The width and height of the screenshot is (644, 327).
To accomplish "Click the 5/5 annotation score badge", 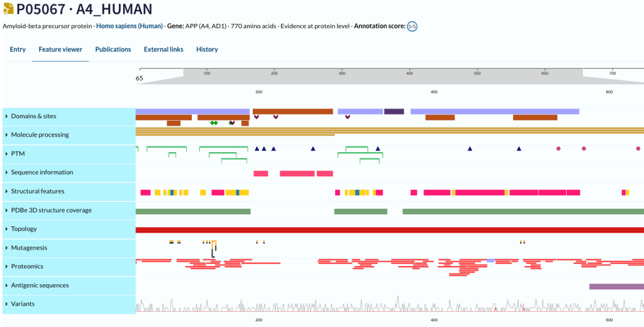I will 412,26.
